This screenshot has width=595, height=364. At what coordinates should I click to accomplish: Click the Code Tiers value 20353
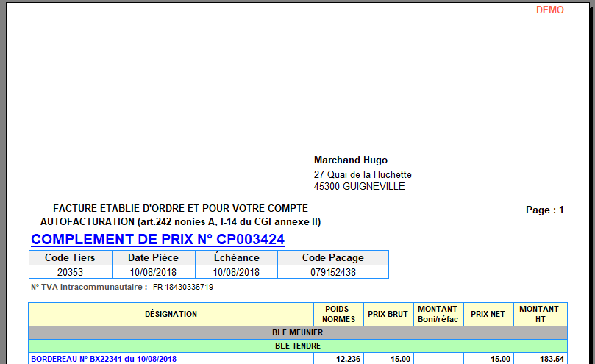(70, 272)
